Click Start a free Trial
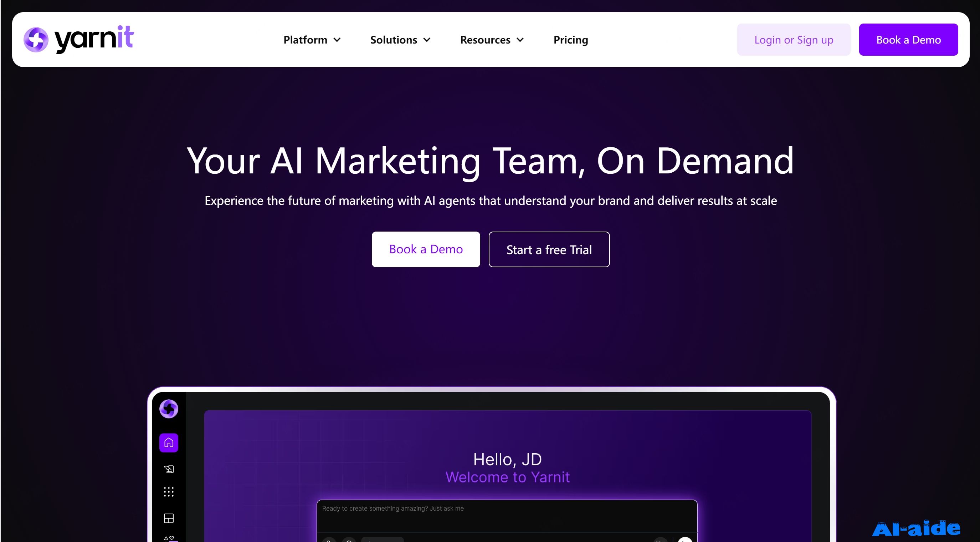 (x=549, y=249)
